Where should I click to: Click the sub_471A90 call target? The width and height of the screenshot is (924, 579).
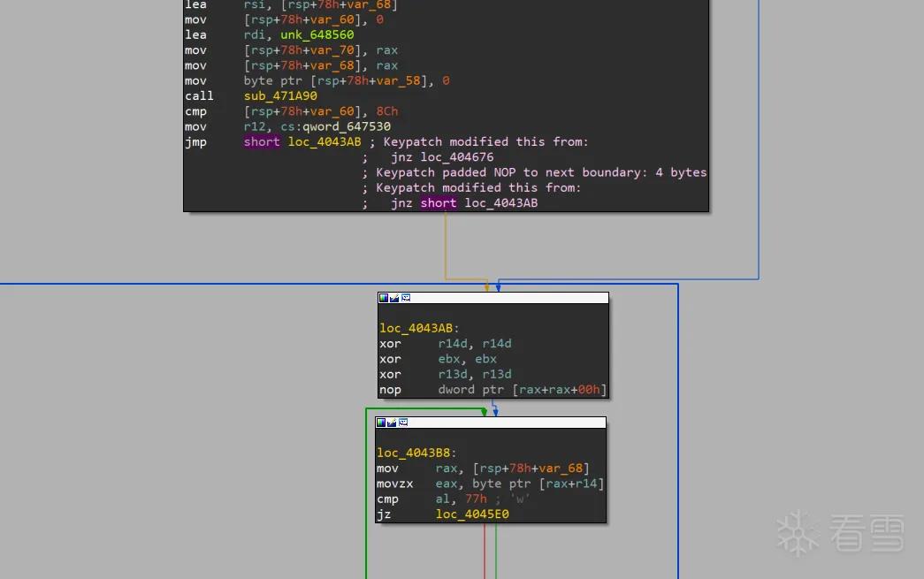point(280,96)
